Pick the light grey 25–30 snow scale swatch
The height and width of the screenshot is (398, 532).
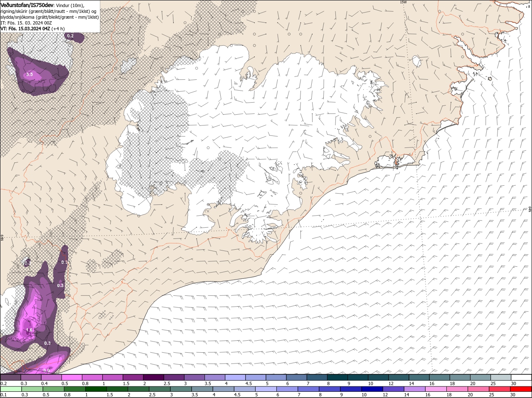click(x=501, y=378)
